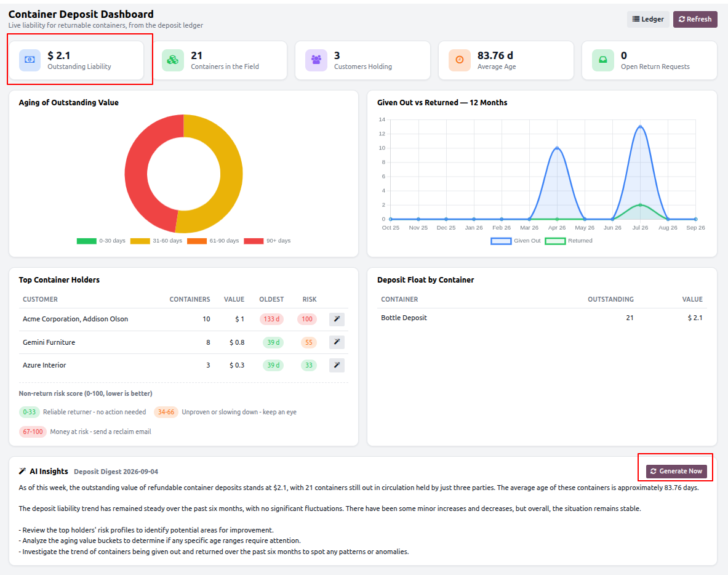Click the 67-100 risk legend badge

[x=33, y=432]
